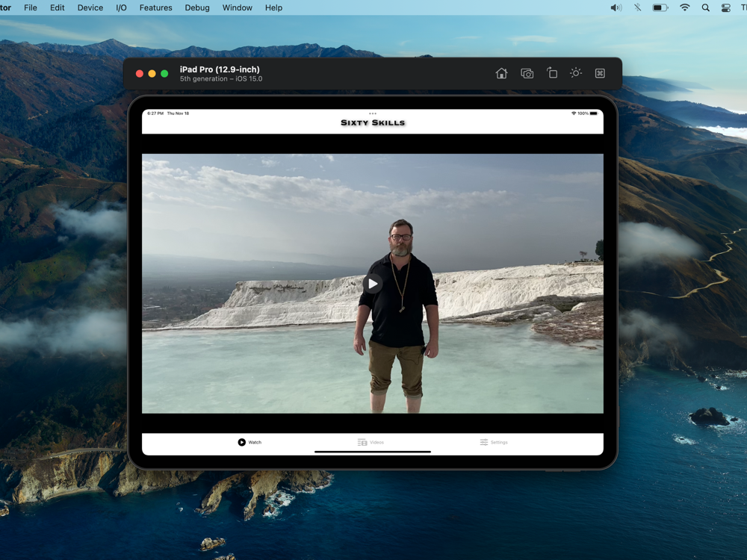Toggle appearance with the sun icon

575,73
